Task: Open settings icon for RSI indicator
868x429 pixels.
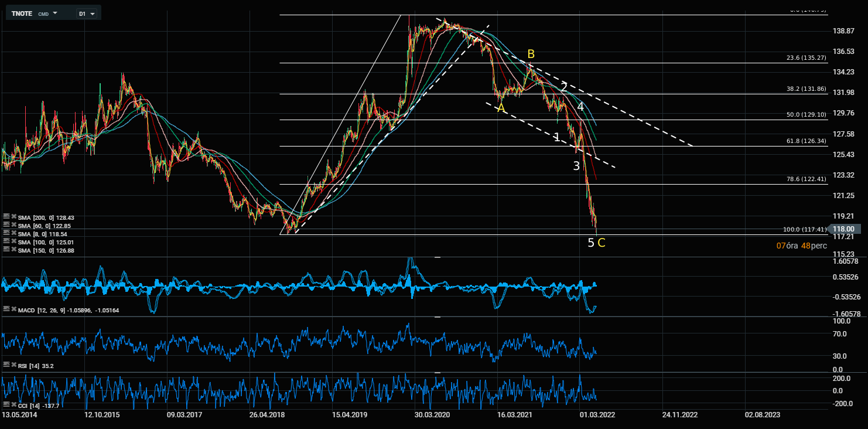Action: (x=6, y=365)
